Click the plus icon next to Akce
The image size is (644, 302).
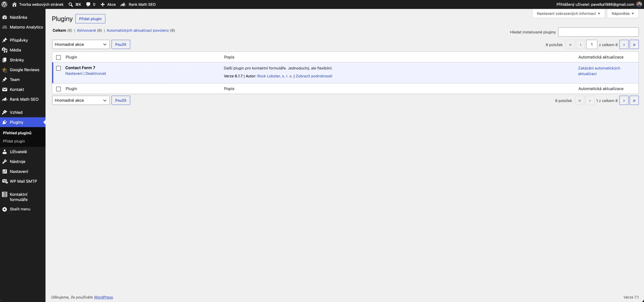click(103, 4)
